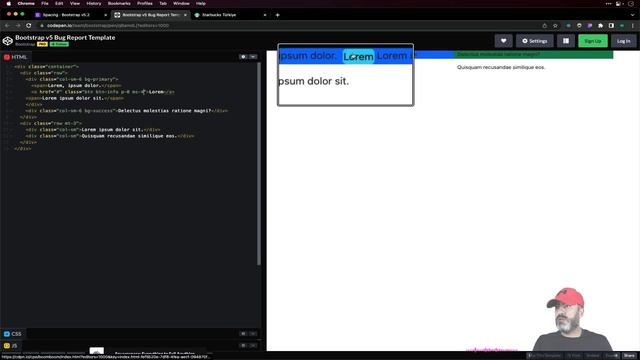Open the Extensions puzzle icon
The image size is (640, 360).
[600, 25]
